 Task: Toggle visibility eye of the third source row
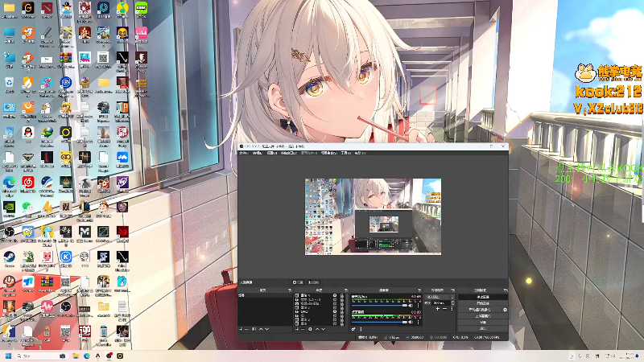pyautogui.click(x=335, y=304)
